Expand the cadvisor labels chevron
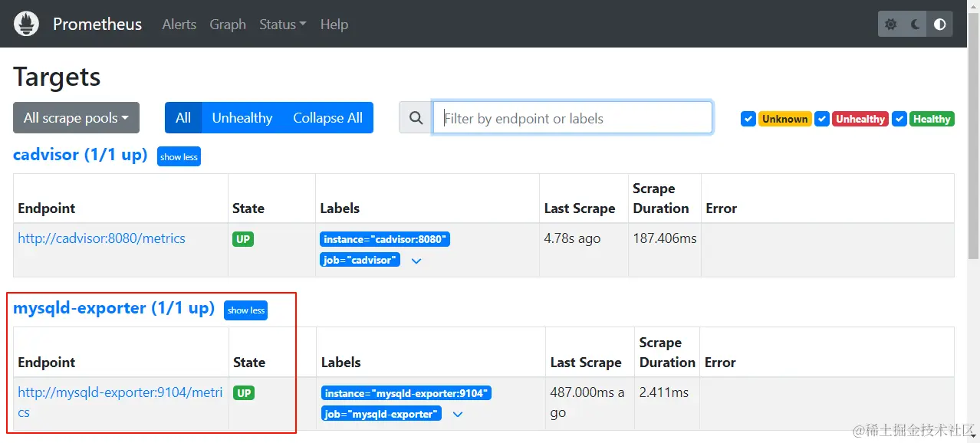The width and height of the screenshot is (980, 443). click(x=416, y=261)
